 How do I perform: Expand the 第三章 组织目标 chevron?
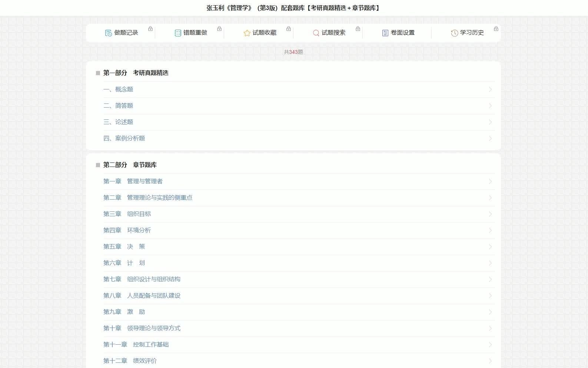tap(490, 214)
